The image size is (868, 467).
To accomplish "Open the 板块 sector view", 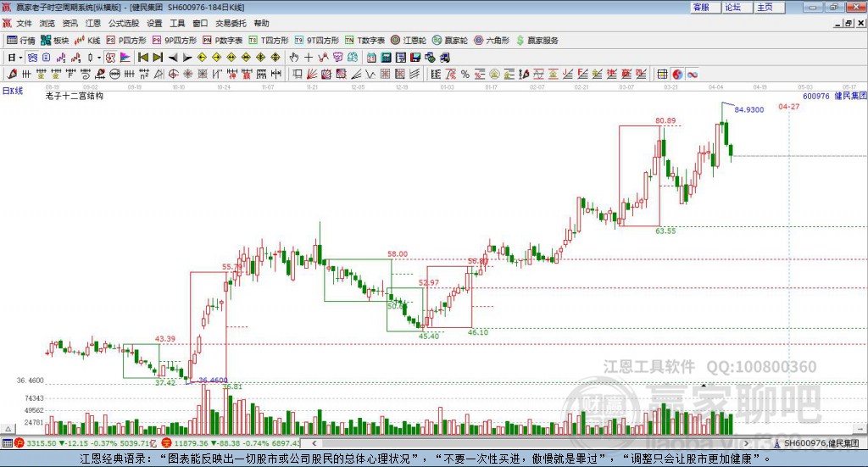I will coord(55,41).
